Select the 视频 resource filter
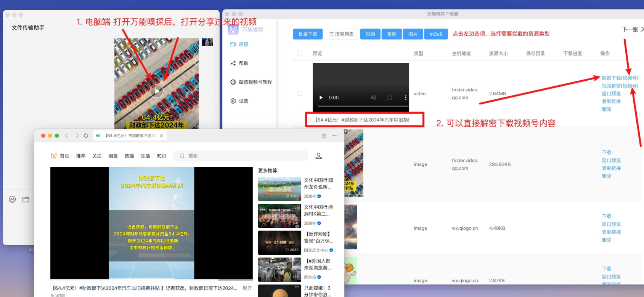This screenshot has width=644, height=297. coord(370,34)
